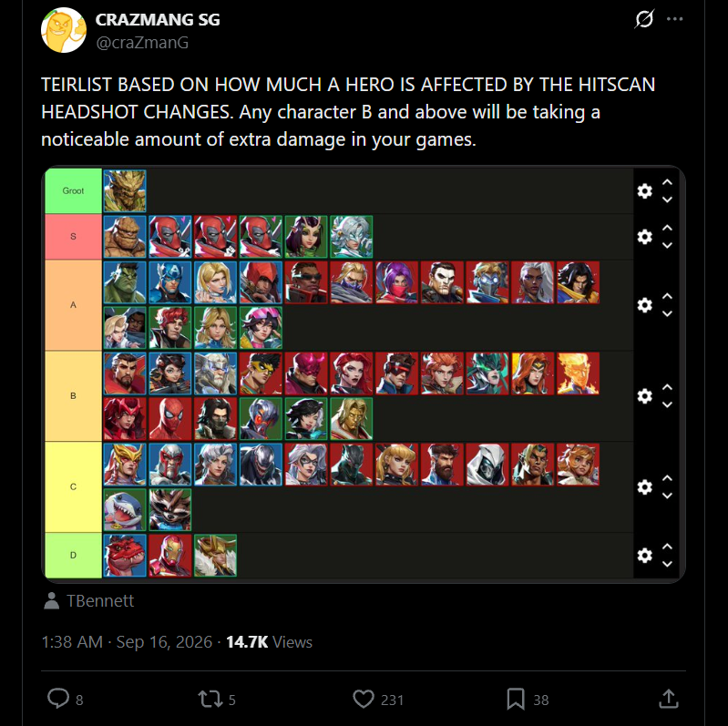The image size is (728, 726).
Task: Open the share post icon
Action: click(x=669, y=698)
